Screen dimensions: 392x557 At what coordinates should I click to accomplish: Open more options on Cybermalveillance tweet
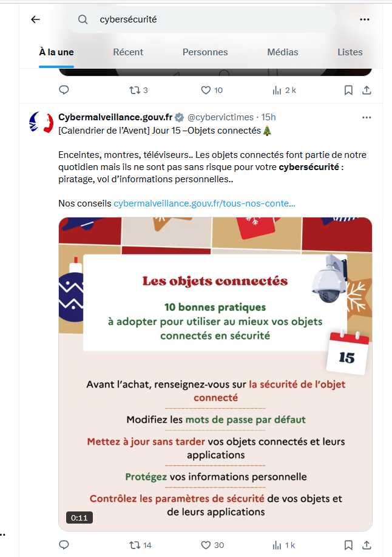pyautogui.click(x=367, y=117)
